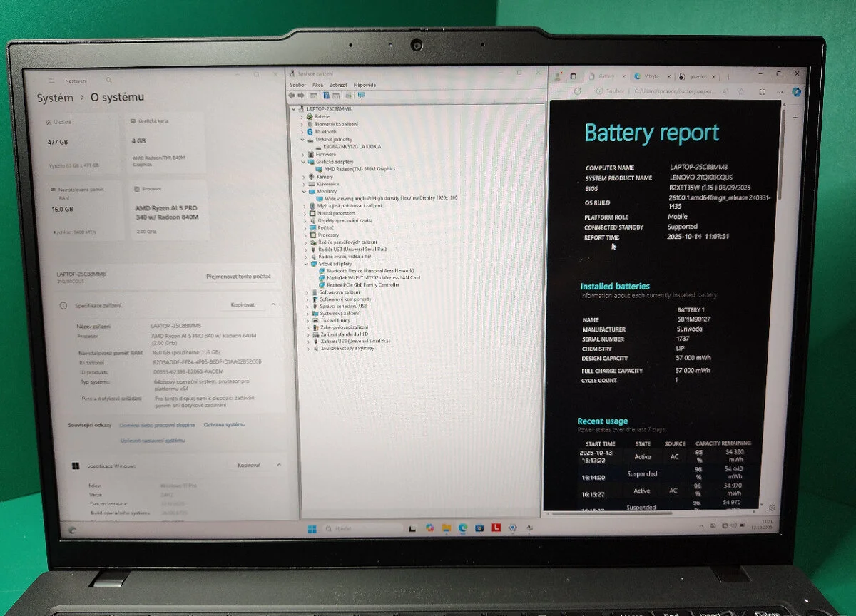Expand the Procesory device category

pyautogui.click(x=305, y=235)
